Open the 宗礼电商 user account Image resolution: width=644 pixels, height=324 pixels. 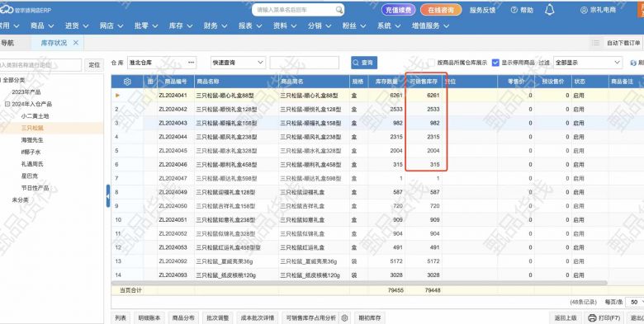click(599, 10)
